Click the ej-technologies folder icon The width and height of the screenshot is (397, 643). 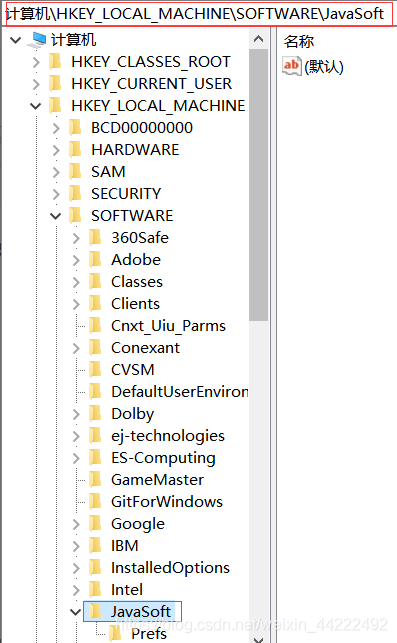[95, 436]
